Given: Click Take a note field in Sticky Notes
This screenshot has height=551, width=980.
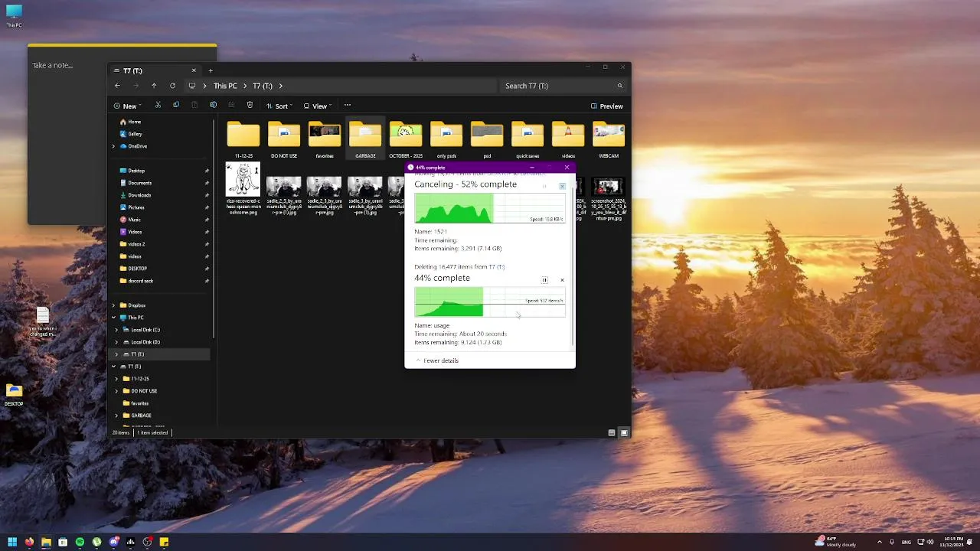Looking at the screenshot, I should tap(53, 65).
